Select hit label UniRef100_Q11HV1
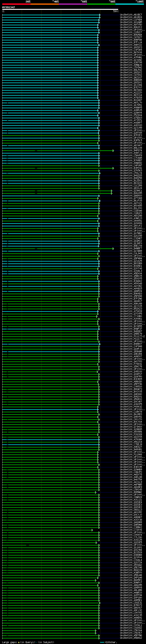This screenshot has height=644, width=146. pos(131,548)
